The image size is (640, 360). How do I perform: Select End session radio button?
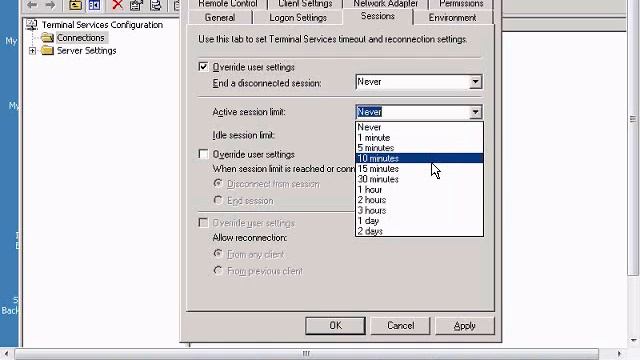(x=218, y=200)
